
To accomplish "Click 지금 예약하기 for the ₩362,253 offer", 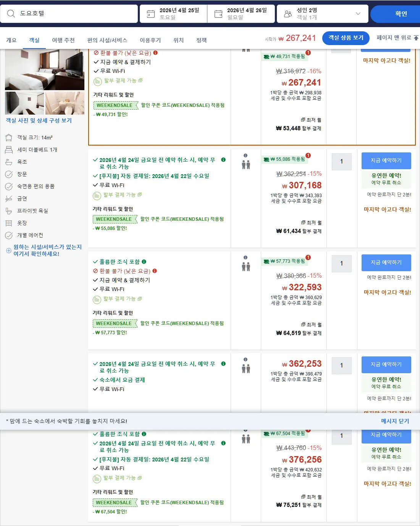I will pos(386,364).
